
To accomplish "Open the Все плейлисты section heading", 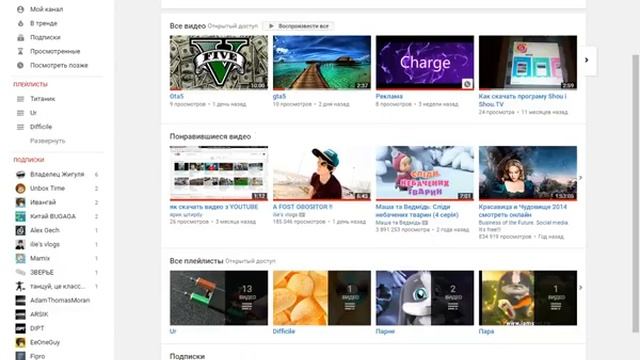I will (196, 261).
